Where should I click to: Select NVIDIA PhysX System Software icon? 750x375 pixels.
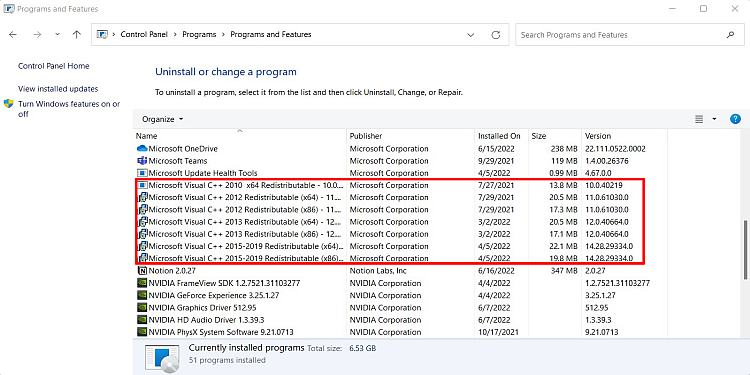tap(142, 332)
